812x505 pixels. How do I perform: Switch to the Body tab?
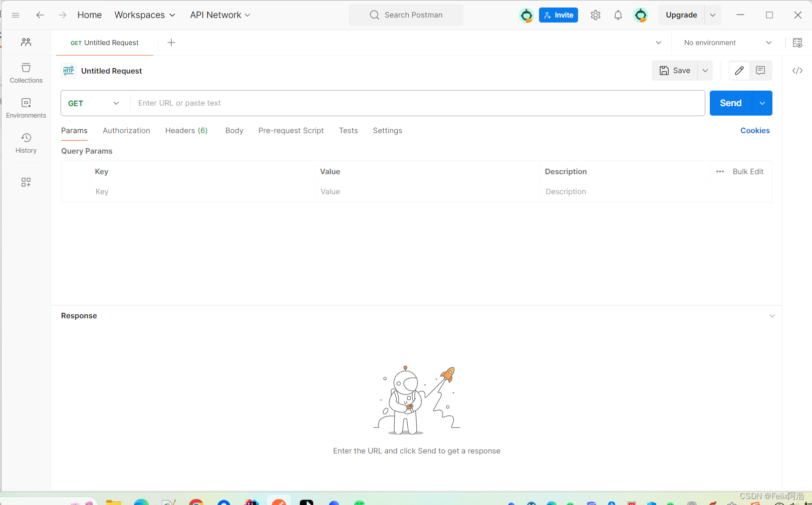pos(234,131)
